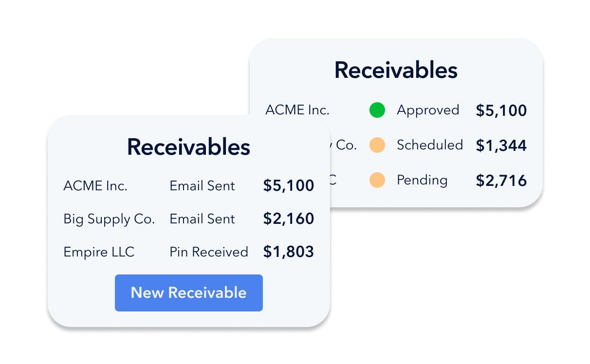Click the $1,803 amount
This screenshot has width=590, height=364.
pos(288,252)
